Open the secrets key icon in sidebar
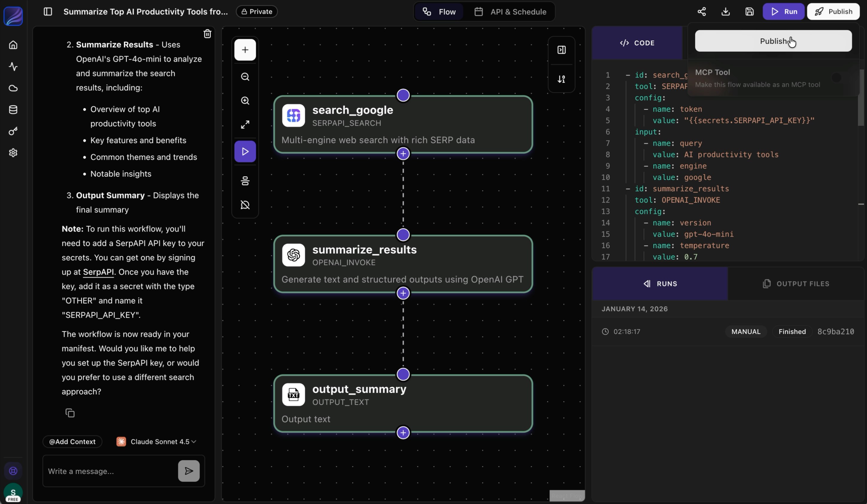The image size is (867, 504). tap(13, 131)
